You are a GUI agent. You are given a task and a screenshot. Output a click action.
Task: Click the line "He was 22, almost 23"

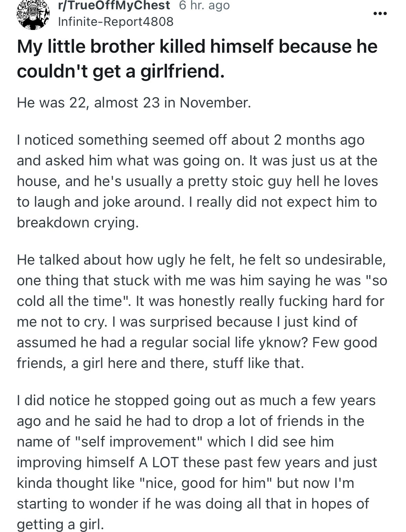[x=134, y=103]
